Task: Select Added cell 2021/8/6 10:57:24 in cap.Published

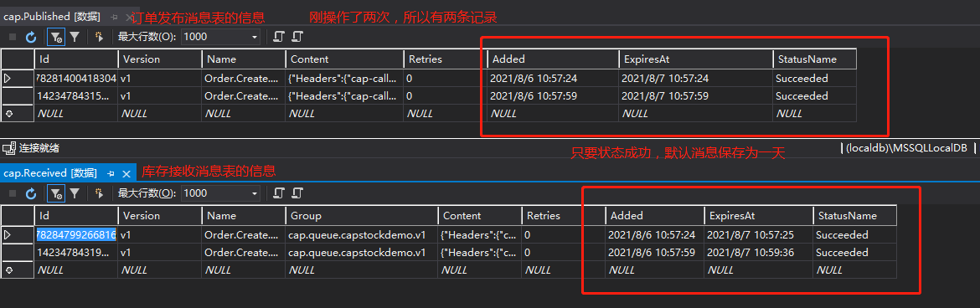Action: (x=553, y=79)
